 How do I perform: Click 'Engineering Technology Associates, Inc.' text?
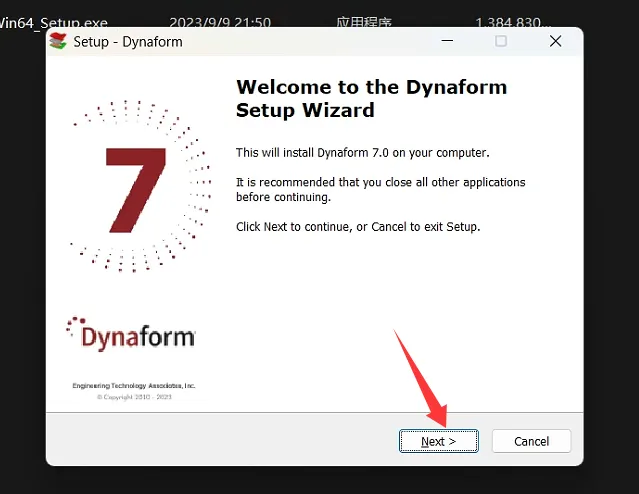pyautogui.click(x=134, y=386)
